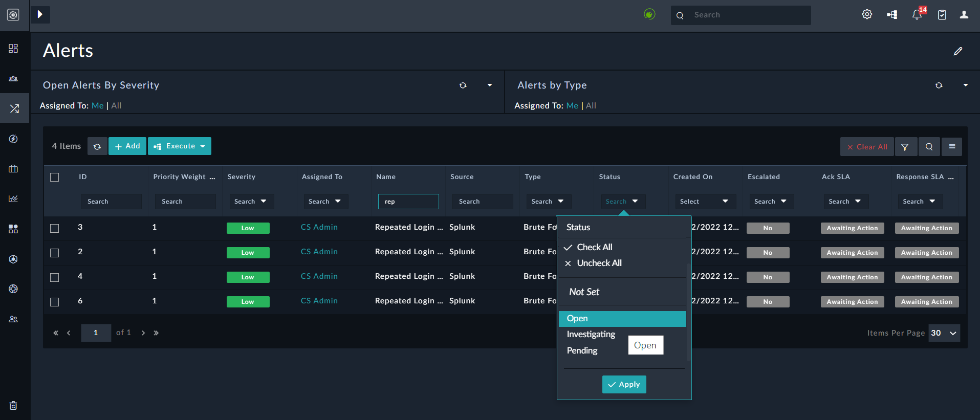Image resolution: width=980 pixels, height=420 pixels.
Task: Select the Investigating status option
Action: (591, 334)
